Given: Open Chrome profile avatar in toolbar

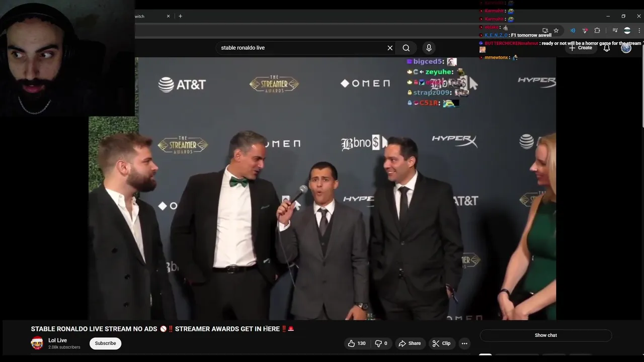Looking at the screenshot, I should pyautogui.click(x=627, y=31).
